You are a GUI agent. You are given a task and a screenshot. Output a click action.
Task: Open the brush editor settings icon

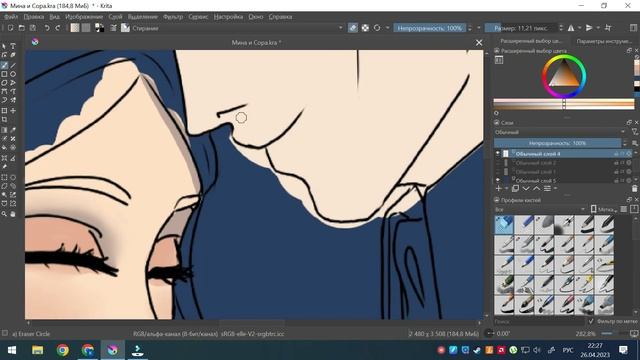(113, 28)
